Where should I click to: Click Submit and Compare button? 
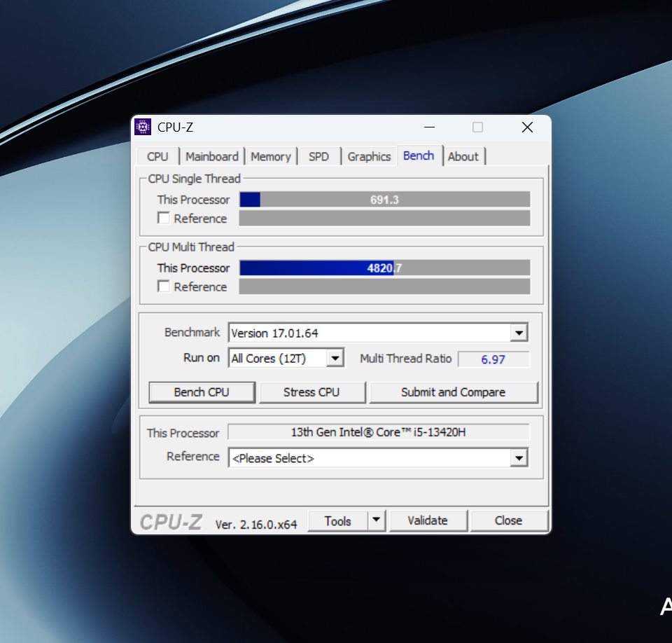453,392
